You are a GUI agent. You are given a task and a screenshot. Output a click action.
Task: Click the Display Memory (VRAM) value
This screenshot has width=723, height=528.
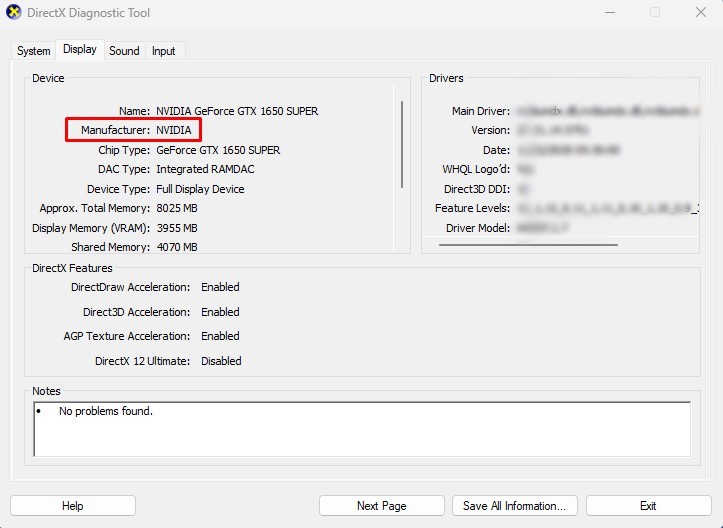pos(176,228)
